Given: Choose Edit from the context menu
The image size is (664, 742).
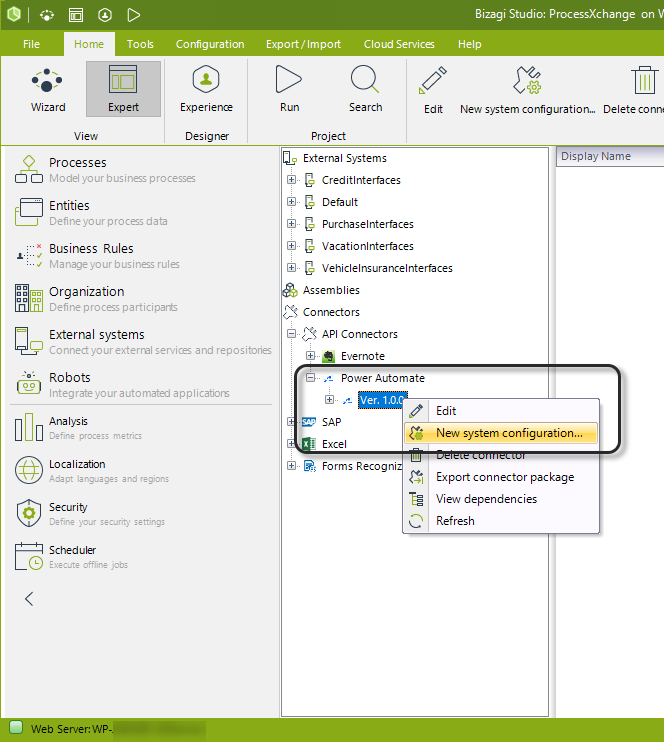Looking at the screenshot, I should [501, 411].
